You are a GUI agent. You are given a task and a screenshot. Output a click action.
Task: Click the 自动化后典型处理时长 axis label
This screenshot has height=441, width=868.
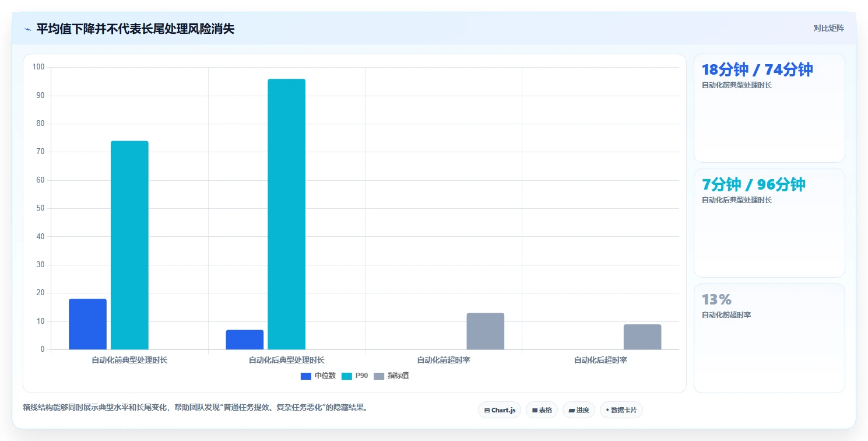pyautogui.click(x=286, y=360)
